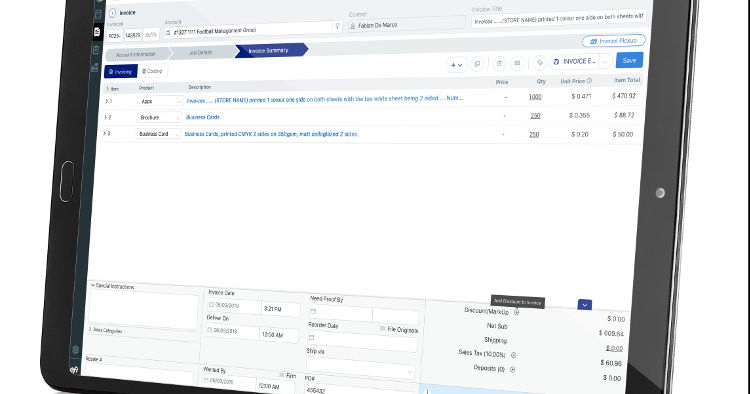Open calendar icon in Wanted By field
Viewport: 750px width, 394px height.
point(207,381)
